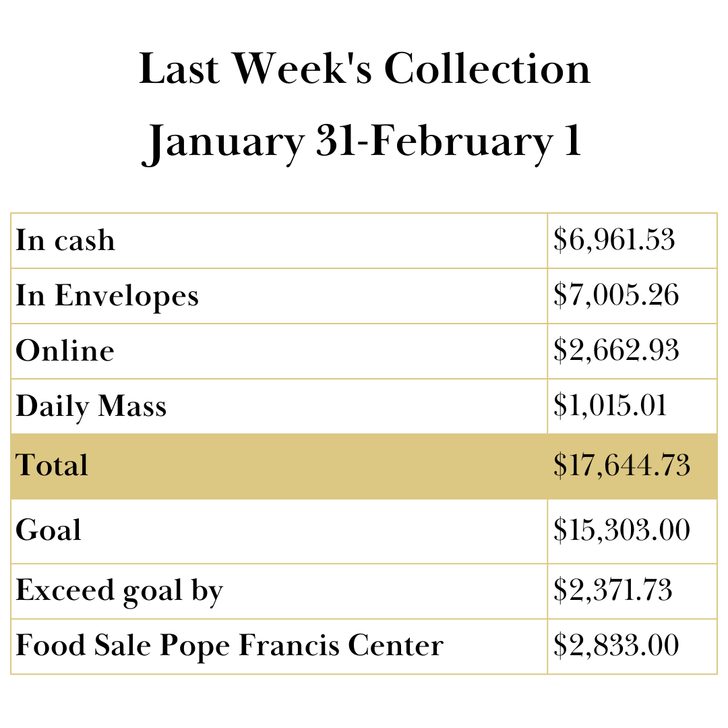This screenshot has width=728, height=728.
Task: Select the highlighted "Total" label
Action: (52, 466)
